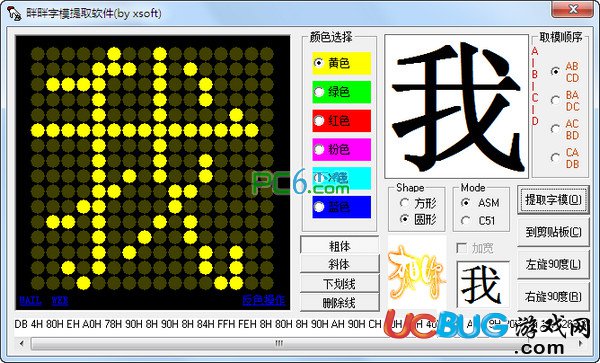Image resolution: width=600 pixels, height=363 pixels.
Task: Choose the 红色 red color option
Action: click(318, 120)
